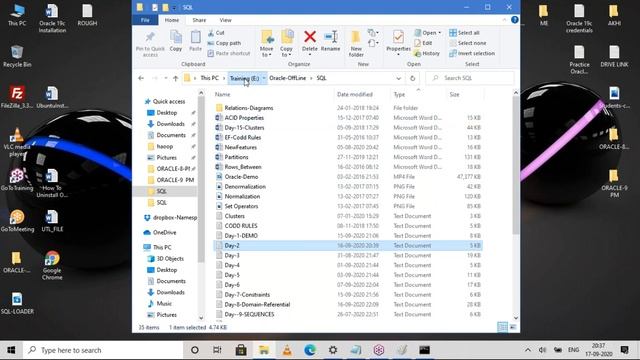
Task: Switch to details view button
Action: [x=502, y=327]
